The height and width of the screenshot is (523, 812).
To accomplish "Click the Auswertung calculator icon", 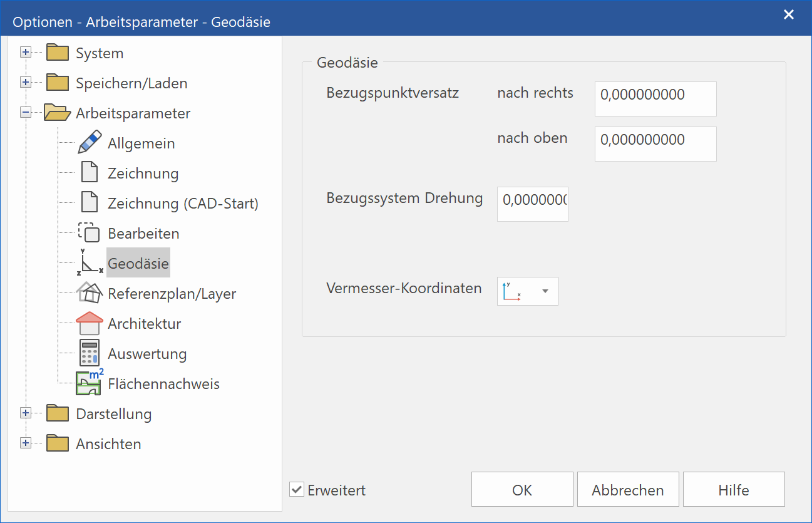I will click(x=90, y=353).
